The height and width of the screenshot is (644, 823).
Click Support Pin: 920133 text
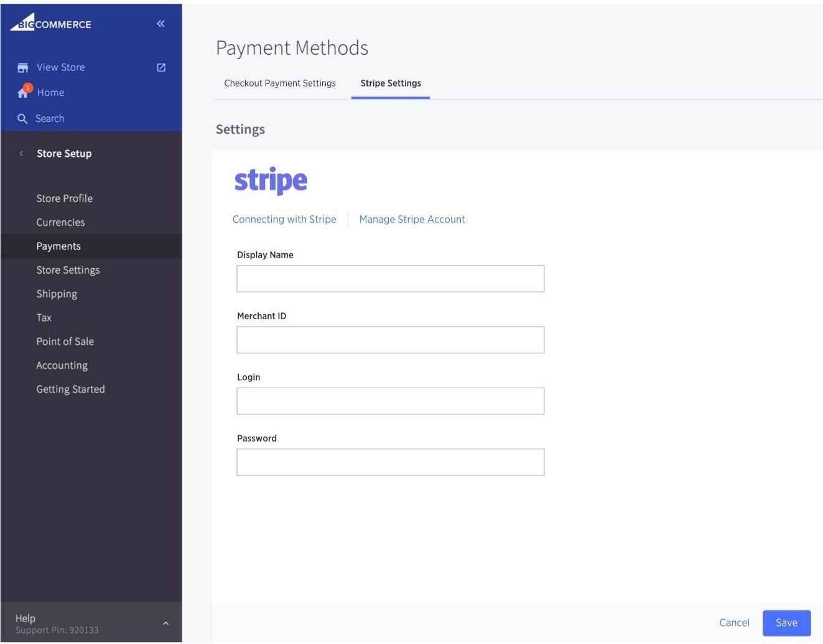click(57, 630)
